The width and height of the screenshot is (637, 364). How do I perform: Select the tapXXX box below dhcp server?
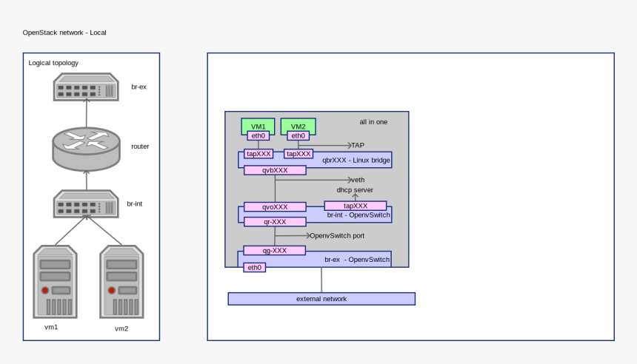pos(355,206)
